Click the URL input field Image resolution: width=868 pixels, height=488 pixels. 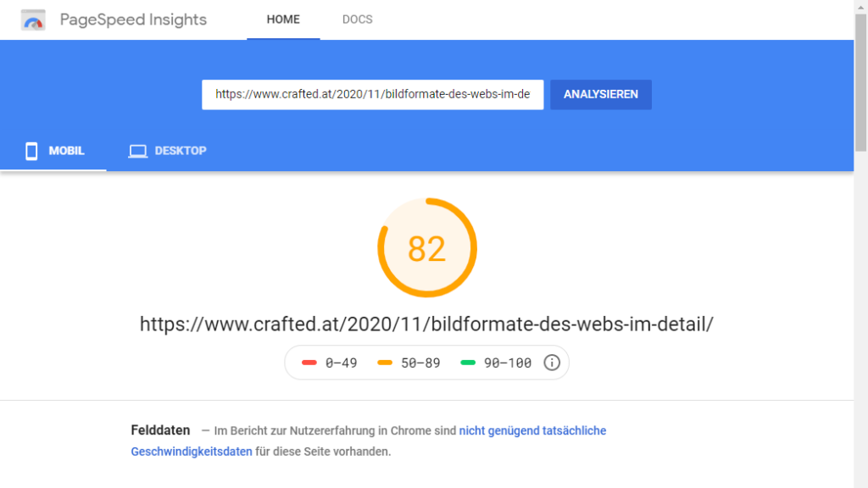(x=373, y=95)
